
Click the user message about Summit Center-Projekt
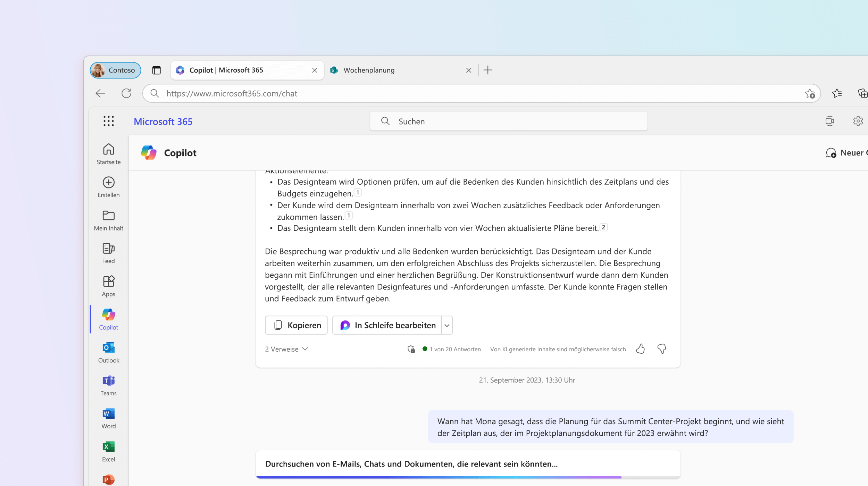click(x=611, y=427)
